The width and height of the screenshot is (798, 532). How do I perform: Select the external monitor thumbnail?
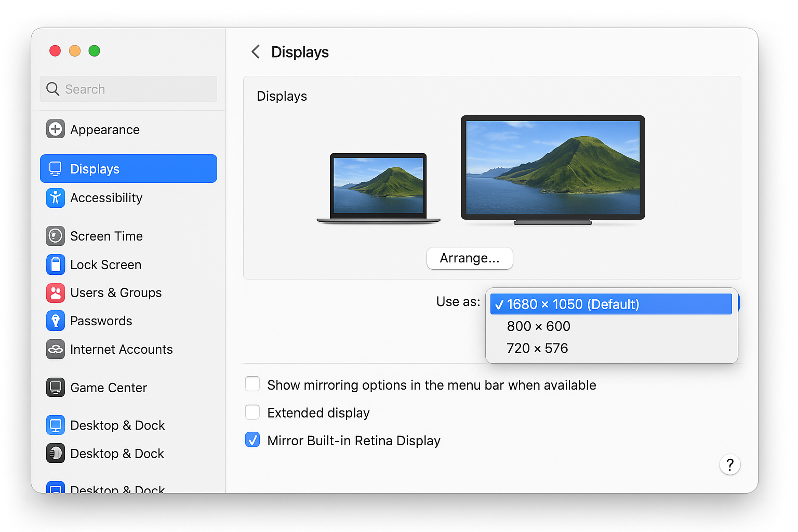[552, 168]
